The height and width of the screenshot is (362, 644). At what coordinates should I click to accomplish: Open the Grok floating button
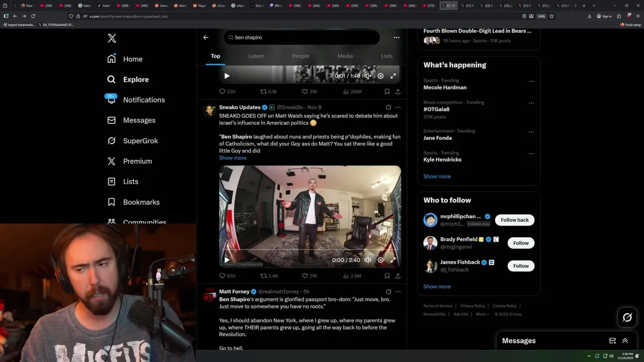[627, 317]
